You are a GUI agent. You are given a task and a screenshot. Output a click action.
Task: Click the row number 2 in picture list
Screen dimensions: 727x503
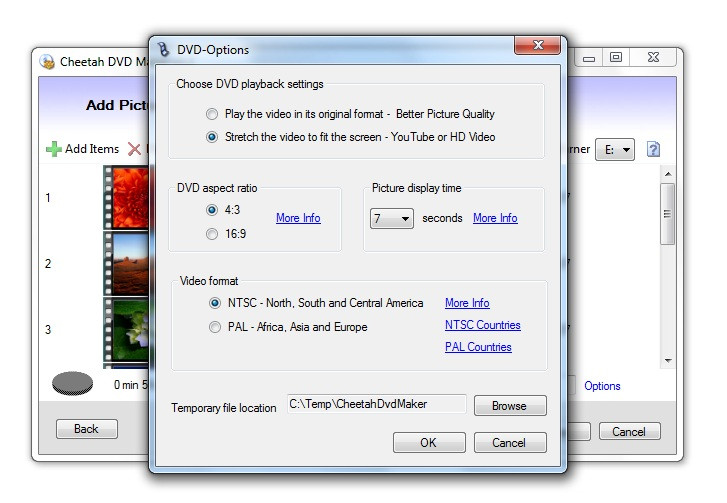(x=48, y=264)
